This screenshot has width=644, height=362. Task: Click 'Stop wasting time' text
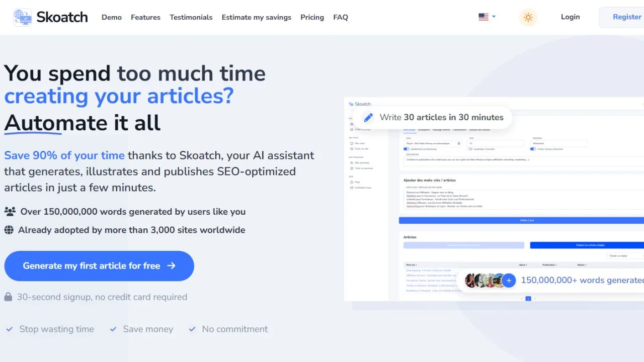[57, 329]
